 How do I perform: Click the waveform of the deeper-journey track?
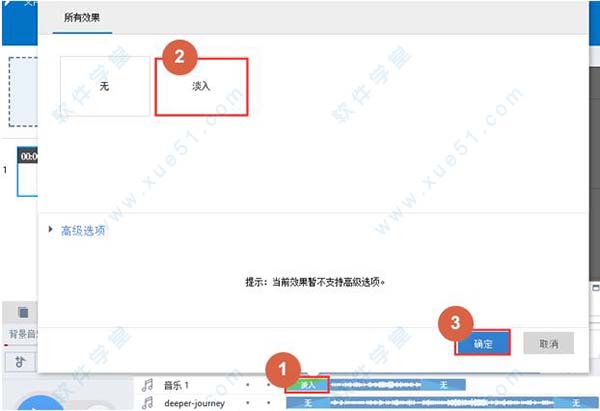point(380,403)
